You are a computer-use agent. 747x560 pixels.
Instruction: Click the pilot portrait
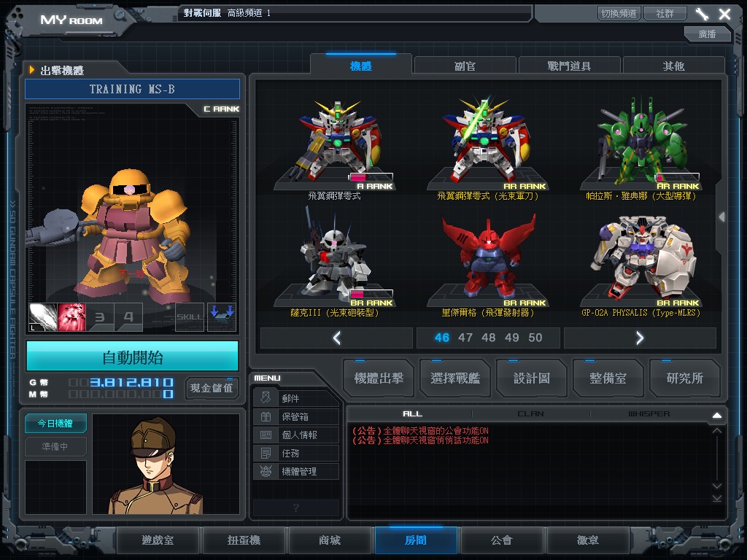166,464
